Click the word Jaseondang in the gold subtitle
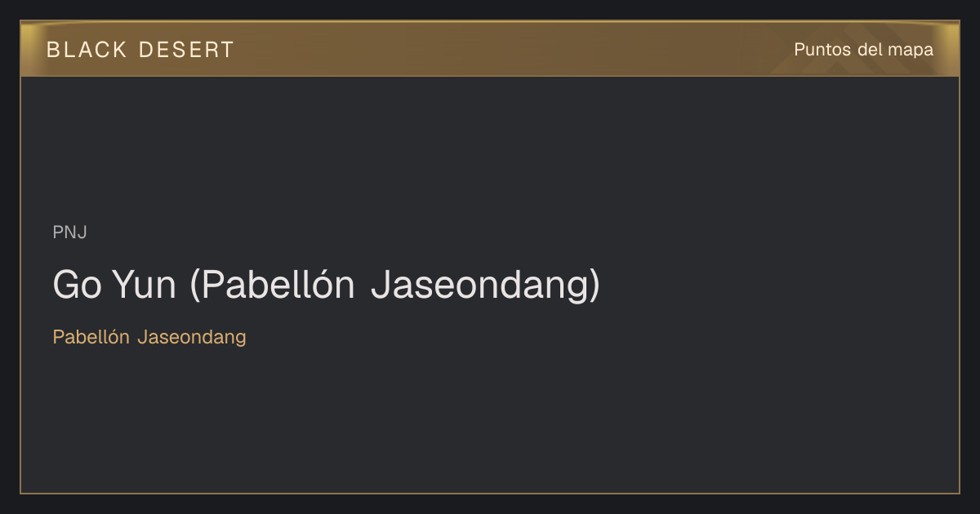The width and height of the screenshot is (980, 514). pos(192,337)
